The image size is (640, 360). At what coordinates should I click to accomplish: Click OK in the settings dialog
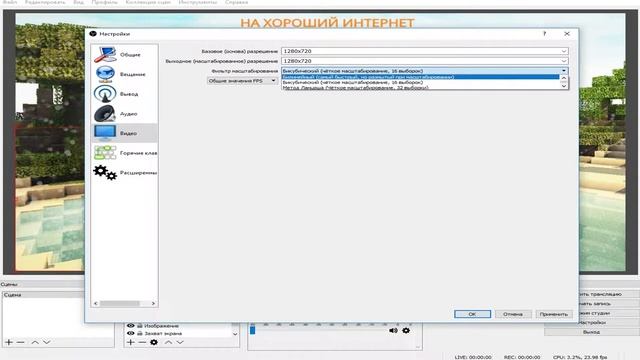472,314
